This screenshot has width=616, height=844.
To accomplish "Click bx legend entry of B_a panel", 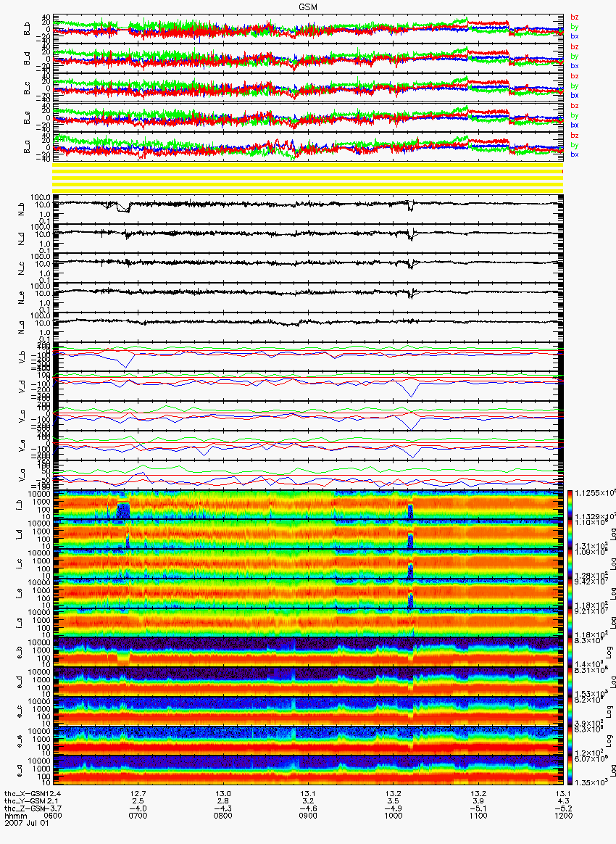I will pyautogui.click(x=575, y=154).
